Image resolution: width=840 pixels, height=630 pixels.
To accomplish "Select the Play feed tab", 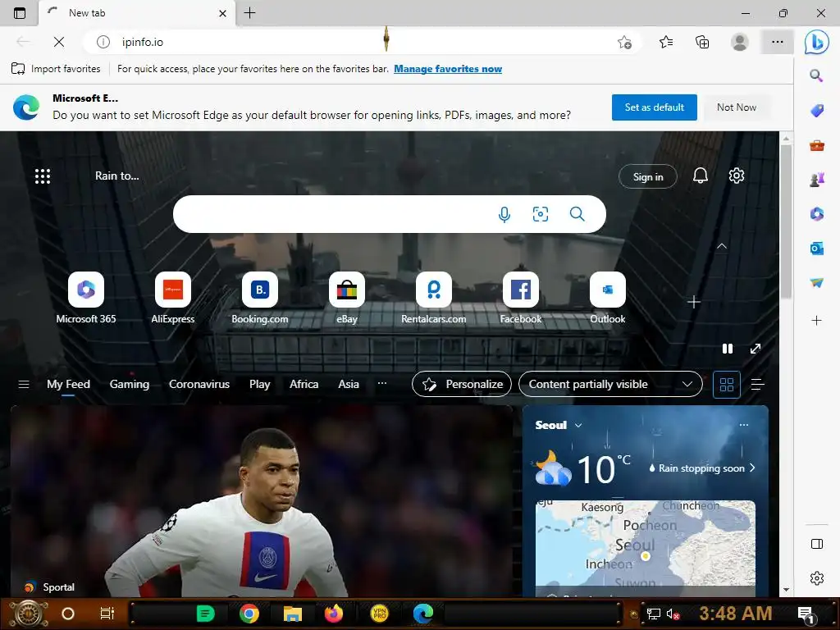I will click(259, 384).
